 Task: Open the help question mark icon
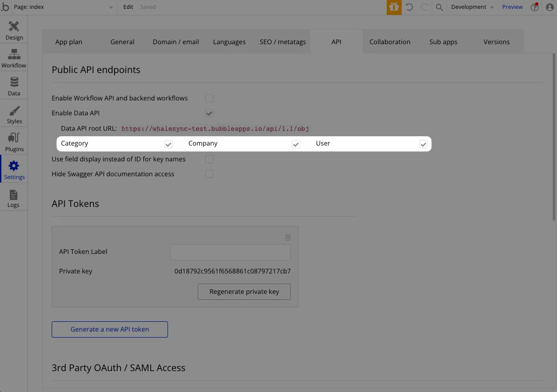pos(535,7)
